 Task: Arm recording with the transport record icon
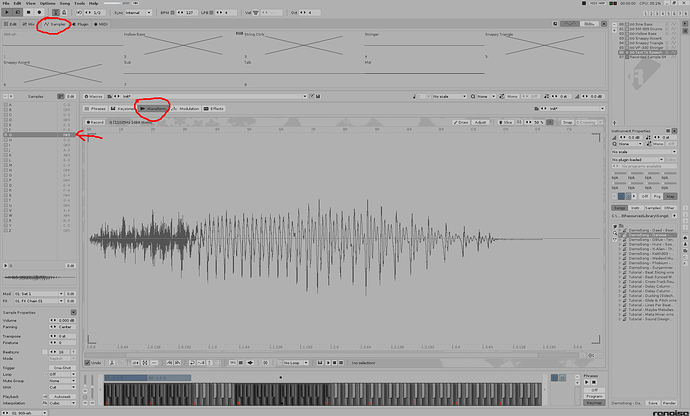[39, 13]
